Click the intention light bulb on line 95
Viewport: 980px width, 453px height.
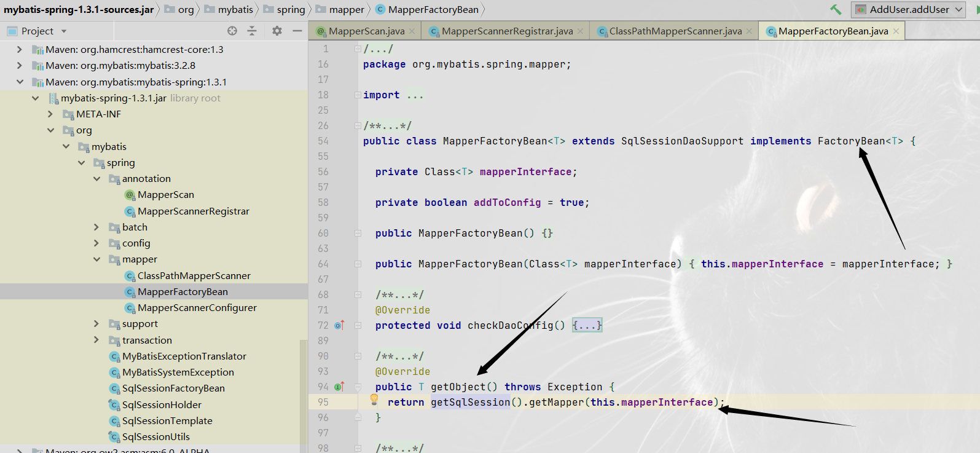tap(374, 400)
